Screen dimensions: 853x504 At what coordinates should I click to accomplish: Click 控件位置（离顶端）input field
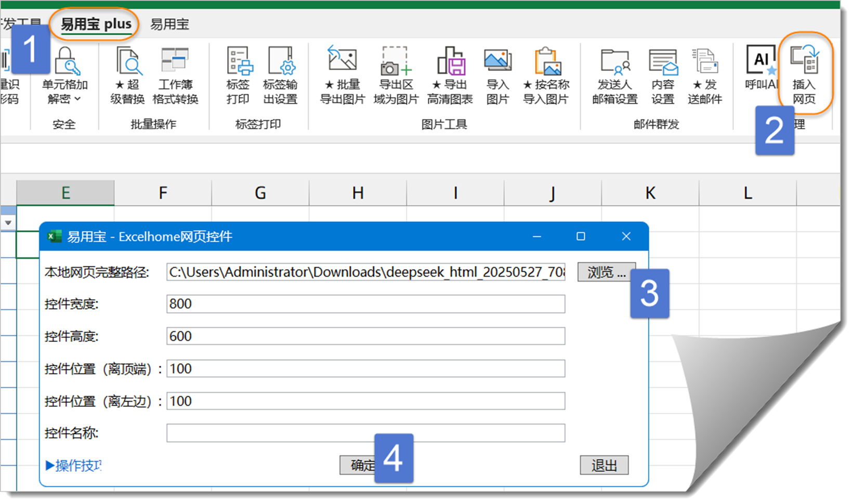pyautogui.click(x=365, y=368)
